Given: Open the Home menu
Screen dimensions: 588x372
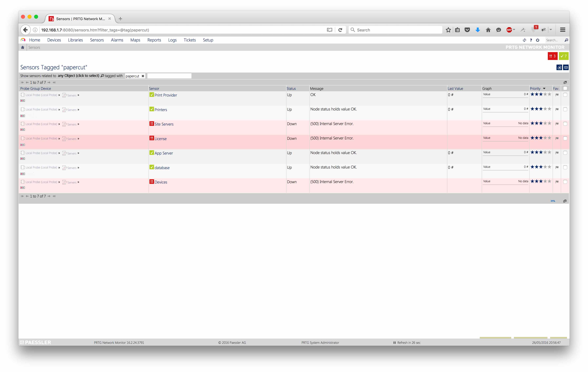Looking at the screenshot, I should click(34, 40).
